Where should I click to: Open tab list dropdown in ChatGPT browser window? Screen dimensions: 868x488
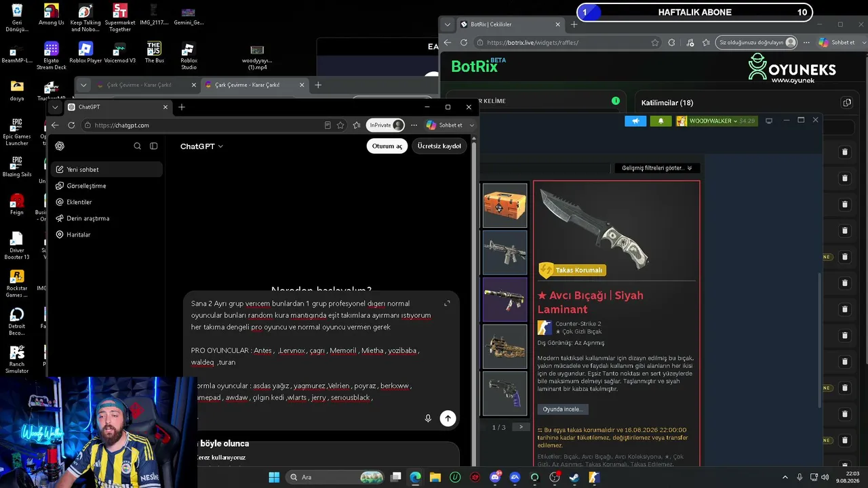point(55,107)
